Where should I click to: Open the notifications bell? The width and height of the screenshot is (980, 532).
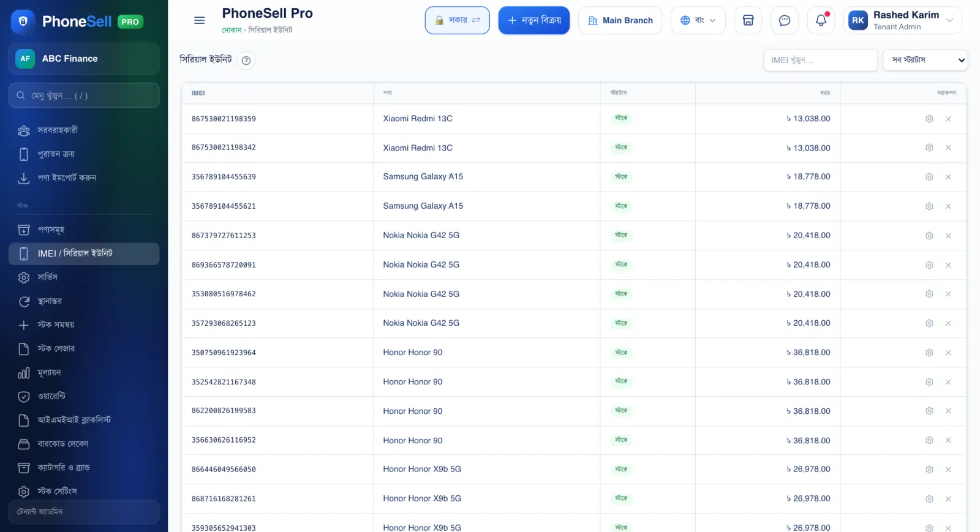[821, 20]
